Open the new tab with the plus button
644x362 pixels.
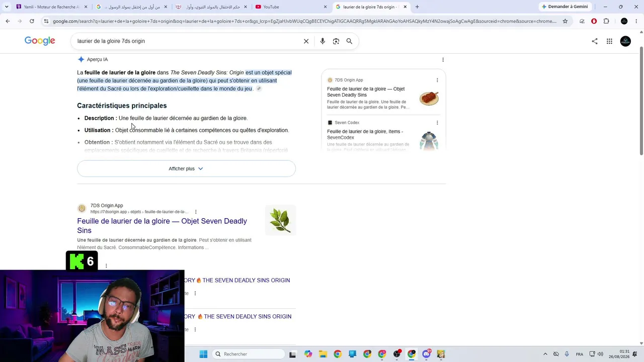(417, 7)
